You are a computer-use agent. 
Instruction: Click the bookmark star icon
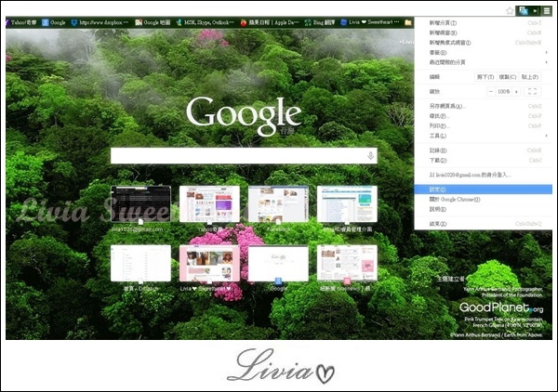coord(510,11)
